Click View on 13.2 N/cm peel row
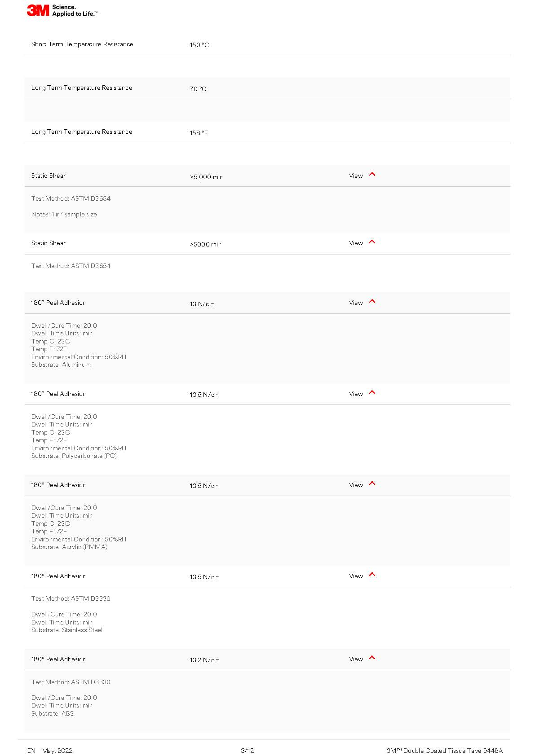 coord(356,659)
